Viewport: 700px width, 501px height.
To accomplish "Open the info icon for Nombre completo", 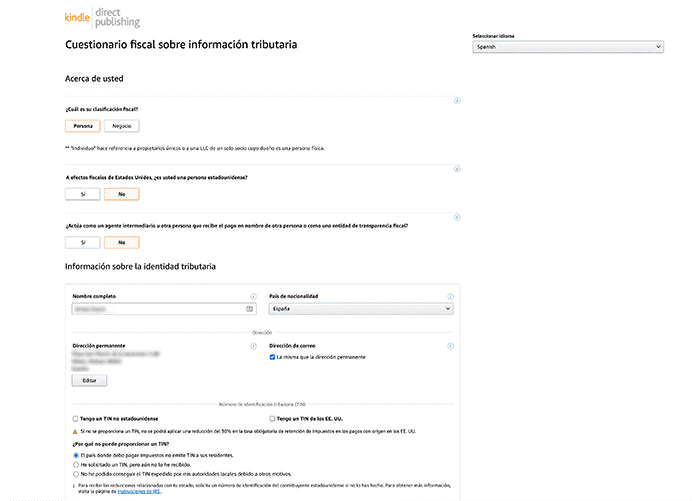I will click(253, 297).
